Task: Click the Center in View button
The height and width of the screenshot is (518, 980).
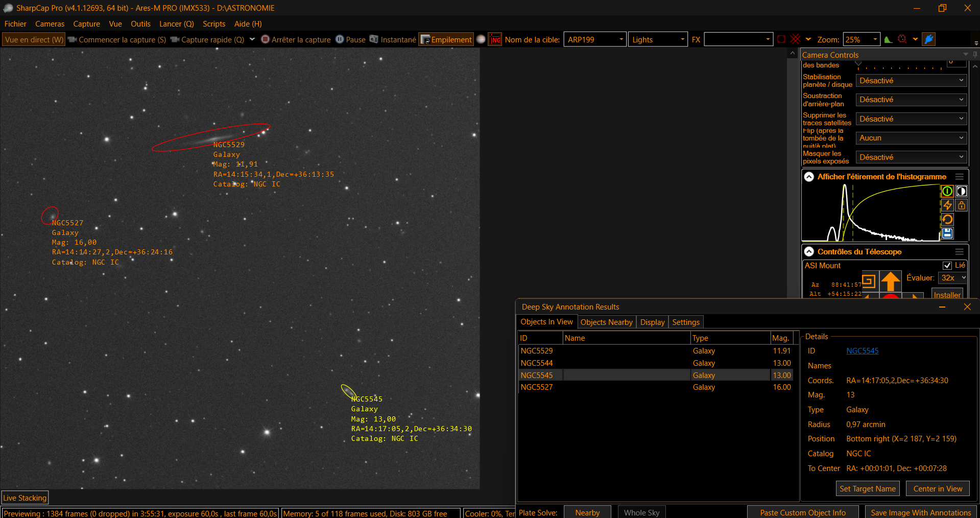Action: [938, 489]
